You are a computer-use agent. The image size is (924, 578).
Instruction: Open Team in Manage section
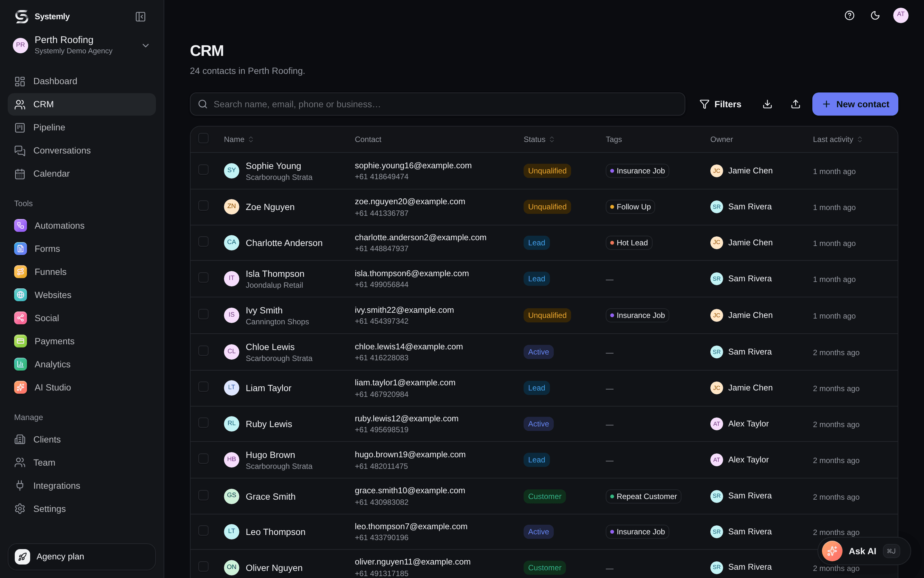point(82,462)
